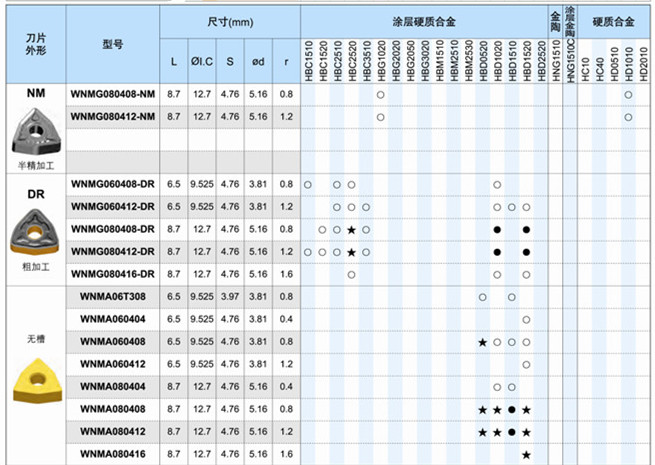
Task: Open the WNMA06T308 model entry
Action: pyautogui.click(x=113, y=297)
